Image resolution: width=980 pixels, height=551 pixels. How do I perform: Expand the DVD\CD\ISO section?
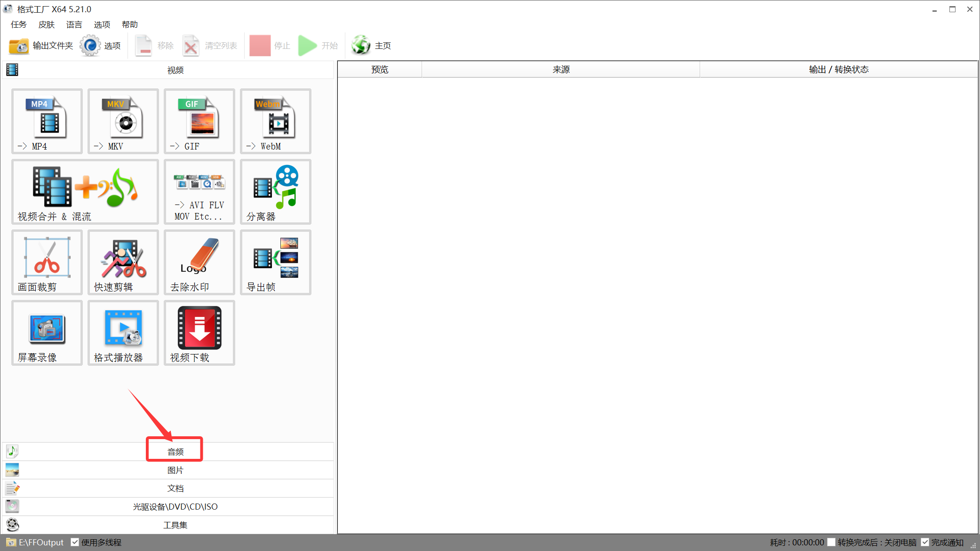[x=175, y=506]
